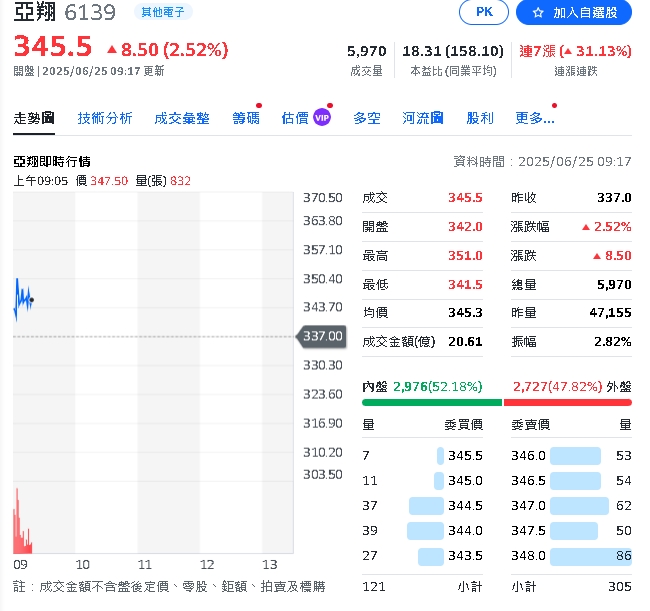Screen dimensions: 650x611
Task: Click the 最高 351.0 value
Action: [465, 255]
